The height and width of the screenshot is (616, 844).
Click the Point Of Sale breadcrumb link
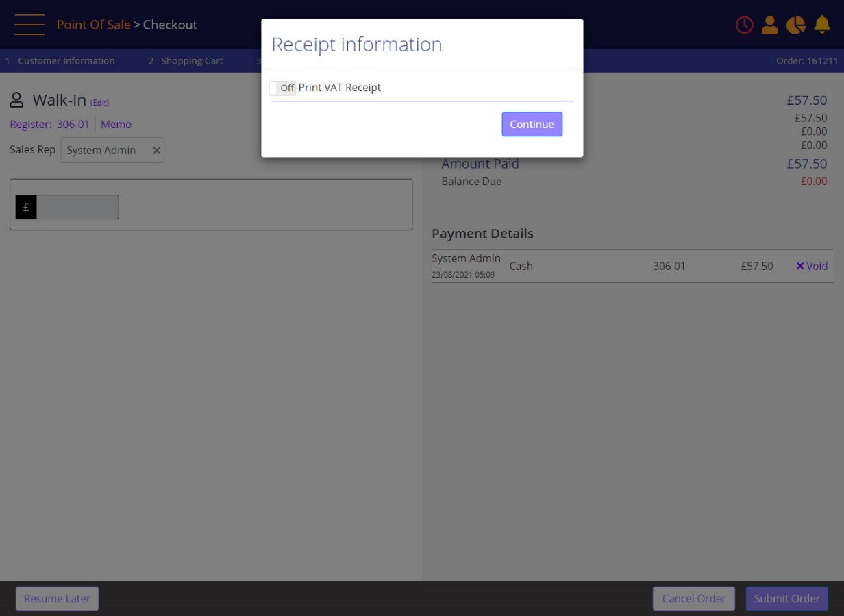point(93,25)
